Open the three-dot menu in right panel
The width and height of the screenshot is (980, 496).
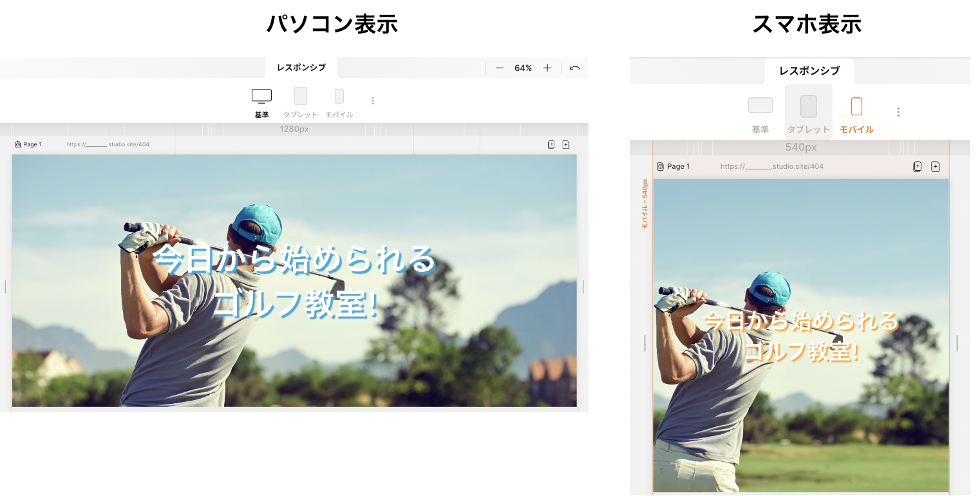pos(898,112)
